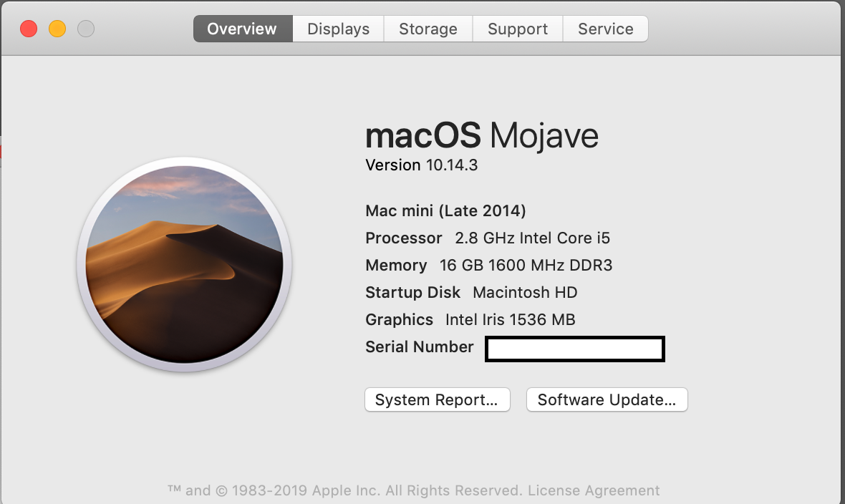Click the redacted Serial Number field
The width and height of the screenshot is (845, 504).
click(574, 349)
